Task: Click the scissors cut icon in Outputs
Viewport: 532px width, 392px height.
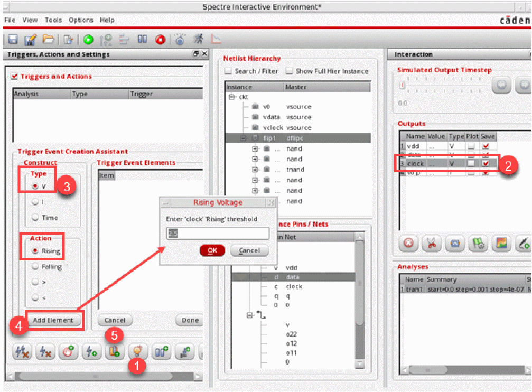Action: tap(432, 243)
